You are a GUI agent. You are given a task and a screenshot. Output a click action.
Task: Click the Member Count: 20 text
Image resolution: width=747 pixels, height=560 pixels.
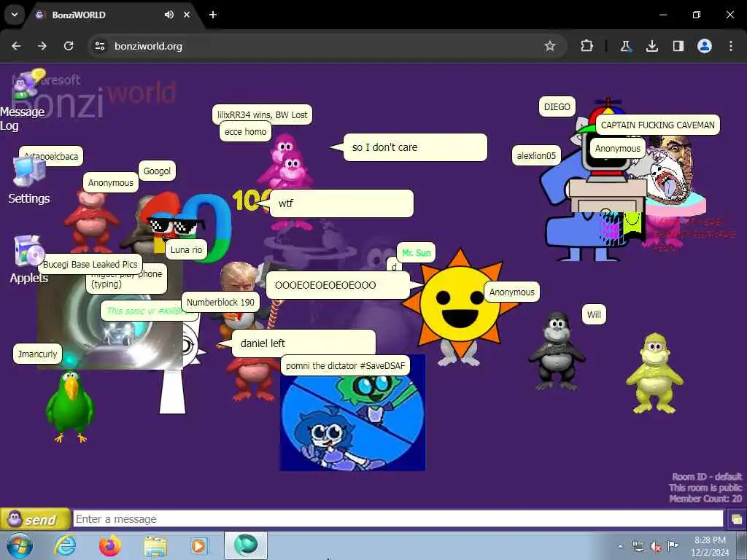click(x=705, y=499)
